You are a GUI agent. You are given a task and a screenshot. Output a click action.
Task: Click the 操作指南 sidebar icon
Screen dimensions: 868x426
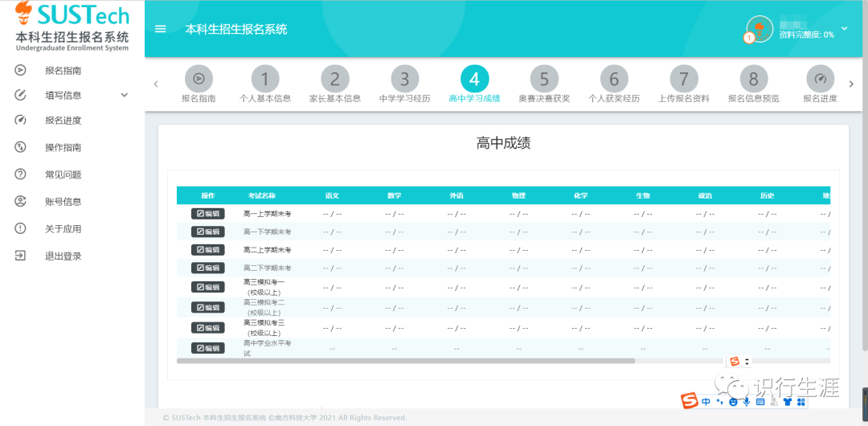[20, 147]
